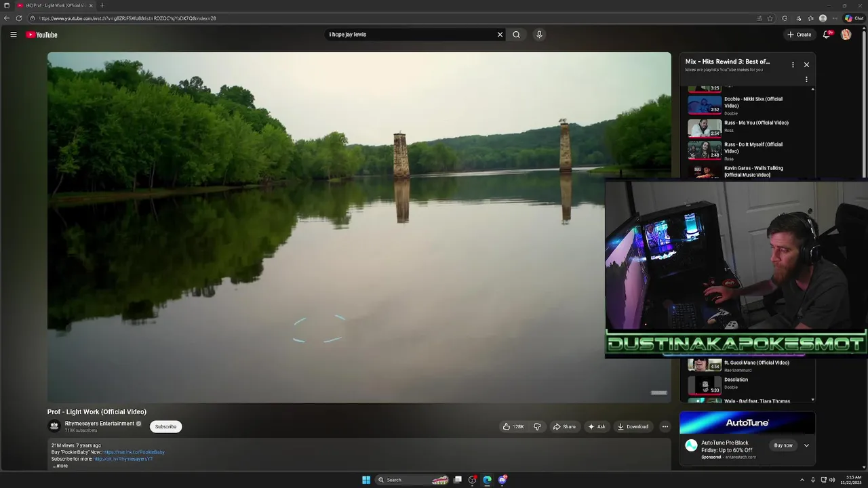The image size is (868, 488).
Task: Open the Windows Start menu
Action: point(366,480)
